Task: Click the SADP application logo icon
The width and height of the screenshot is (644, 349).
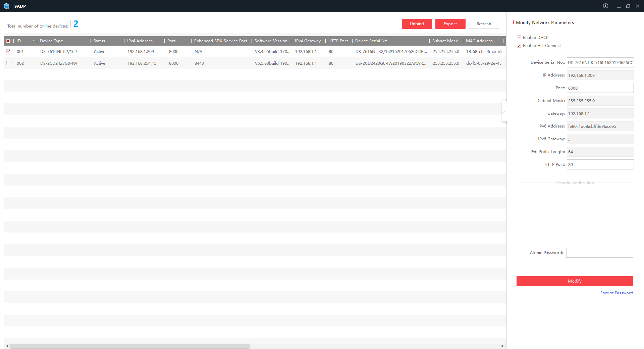Action: [x=6, y=6]
